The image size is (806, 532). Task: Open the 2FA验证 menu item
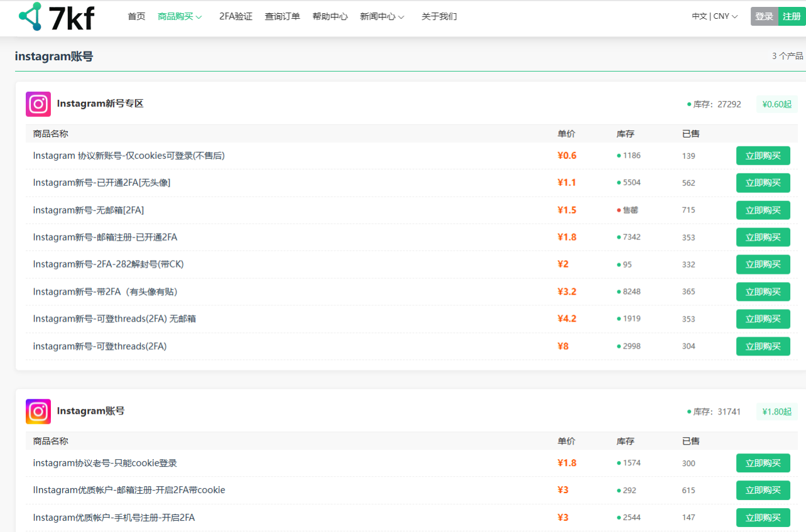tap(236, 17)
